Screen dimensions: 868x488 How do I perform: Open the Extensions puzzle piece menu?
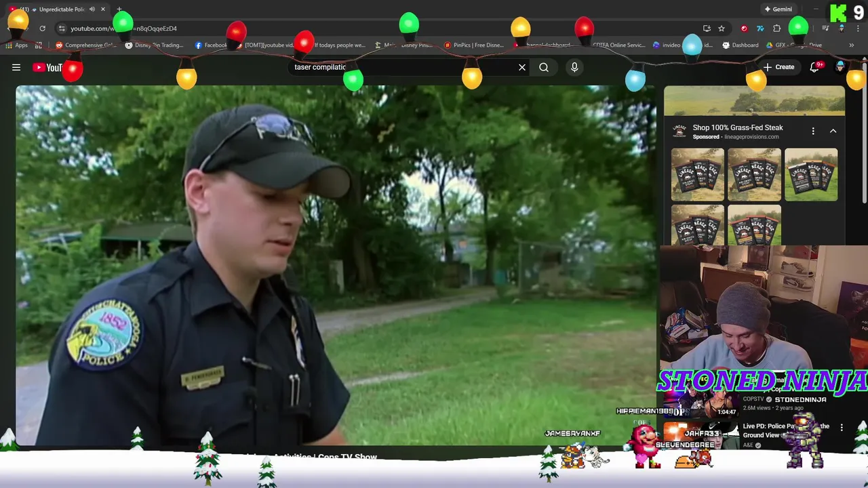pyautogui.click(x=777, y=28)
